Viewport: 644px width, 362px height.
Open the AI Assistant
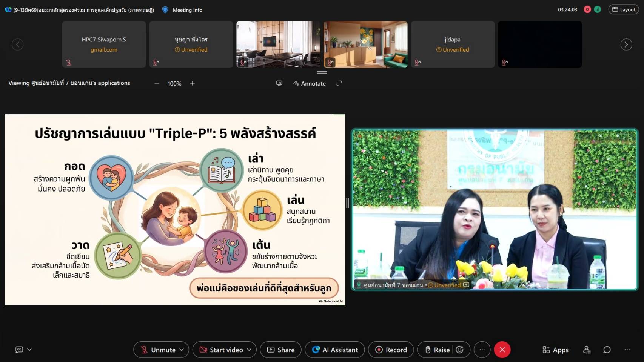(x=334, y=350)
